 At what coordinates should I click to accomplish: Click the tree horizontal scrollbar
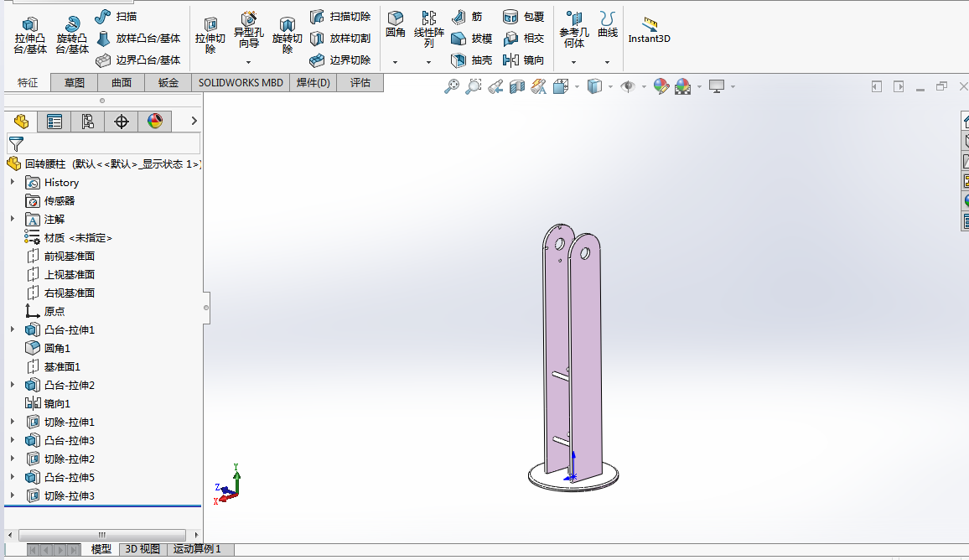(102, 535)
